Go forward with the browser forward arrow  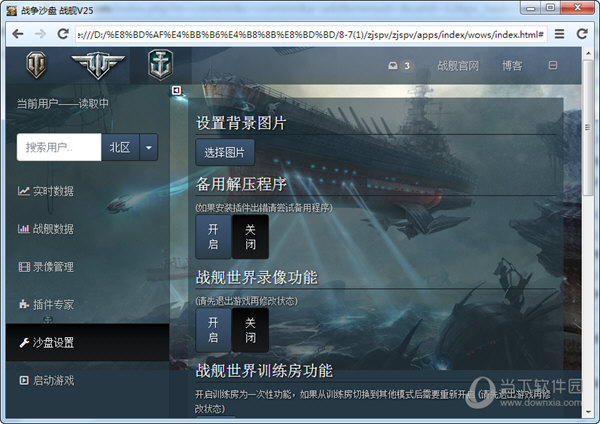40,34
